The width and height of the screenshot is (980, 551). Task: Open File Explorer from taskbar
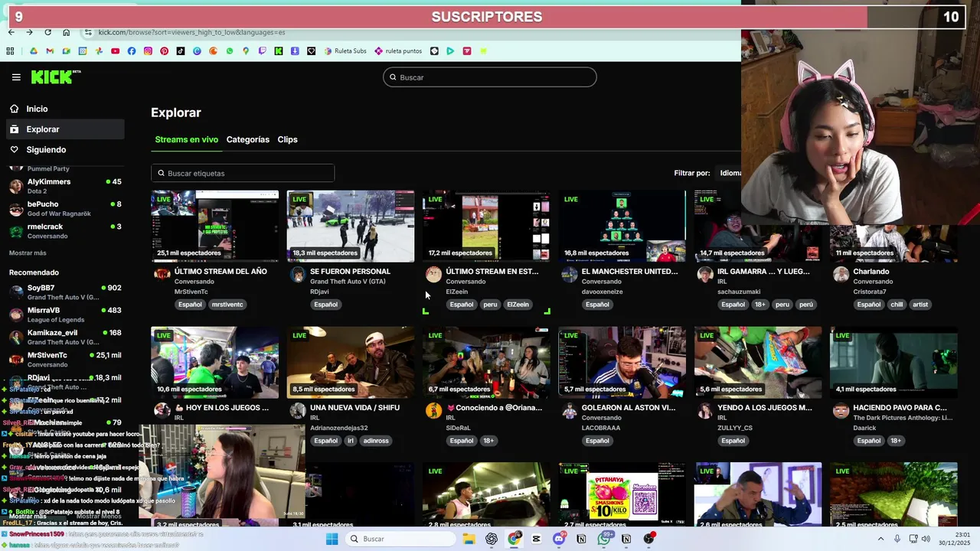point(469,539)
